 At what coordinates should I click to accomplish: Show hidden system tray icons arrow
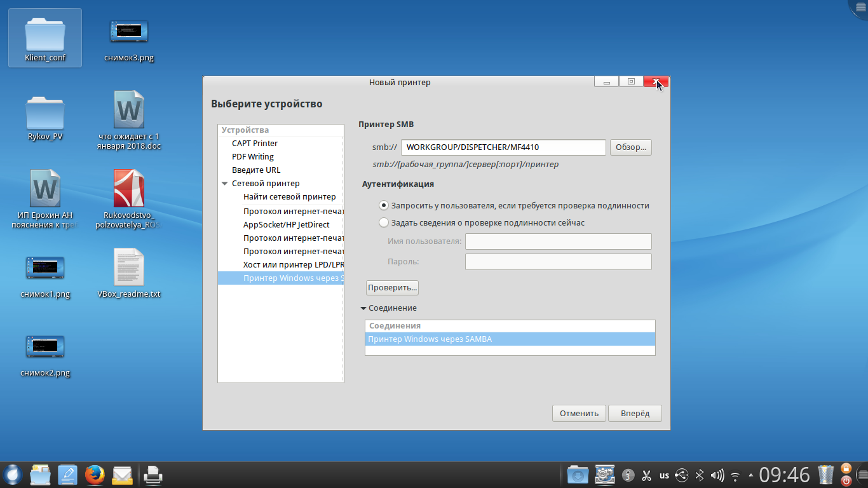[751, 475]
